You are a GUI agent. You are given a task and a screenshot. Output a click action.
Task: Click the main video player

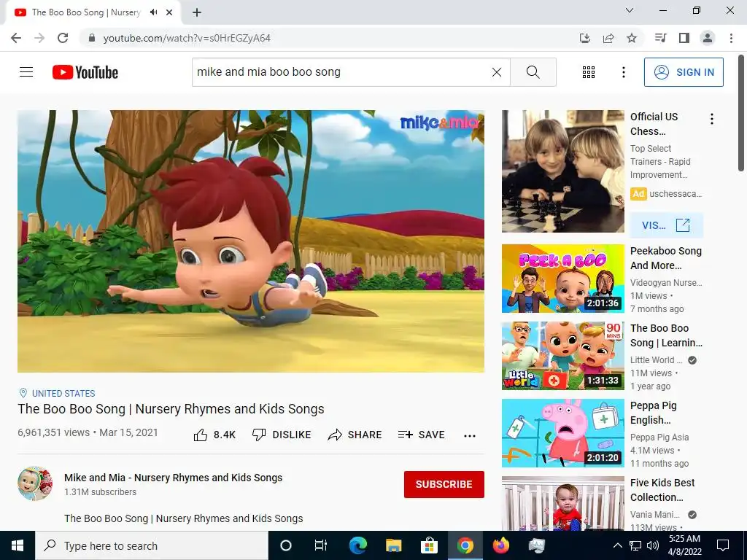[251, 241]
